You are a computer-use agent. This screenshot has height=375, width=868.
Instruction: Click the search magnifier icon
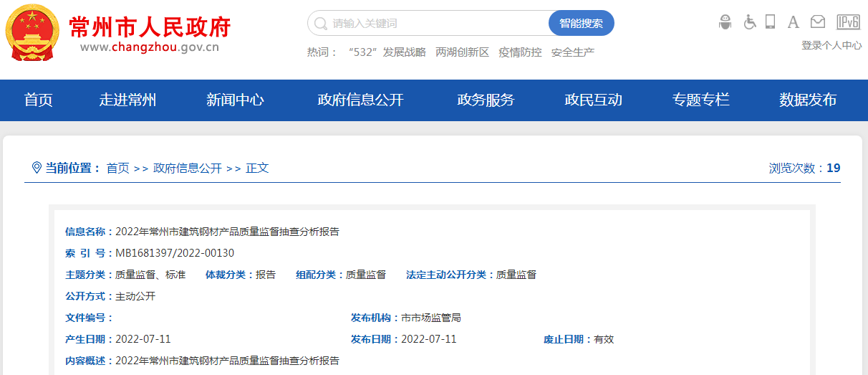point(321,23)
